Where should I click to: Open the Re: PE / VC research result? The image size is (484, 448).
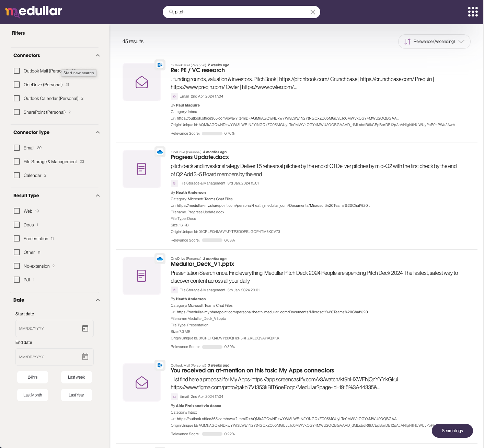pos(198,70)
